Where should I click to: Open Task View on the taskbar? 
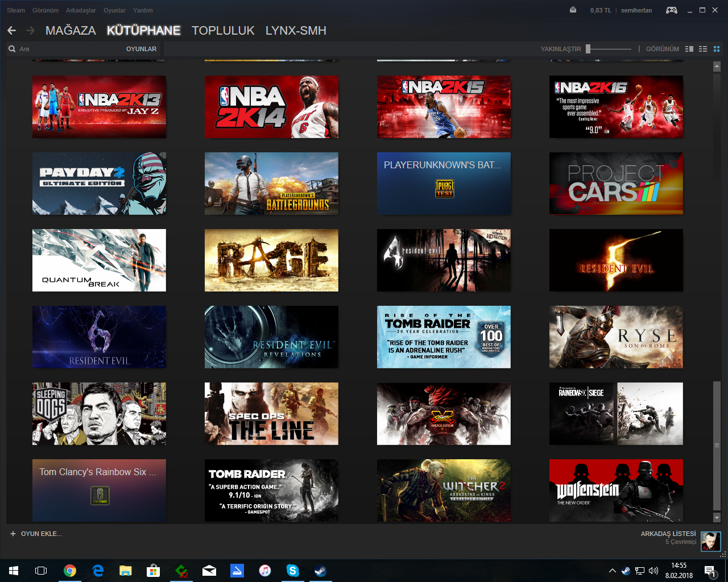point(41,571)
